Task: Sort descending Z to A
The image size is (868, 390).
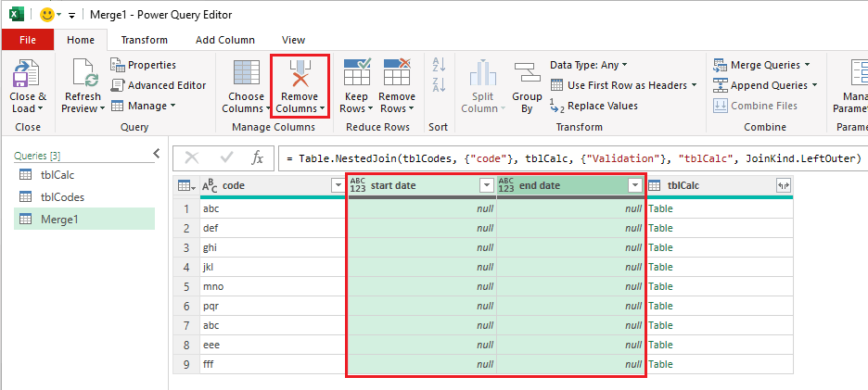Action: (x=439, y=84)
